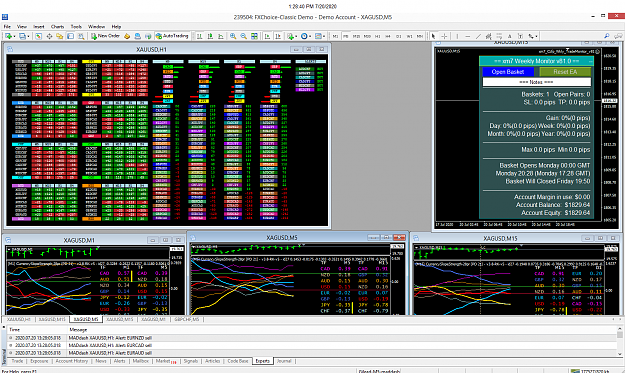Toggle the AutoTrading button
Viewport: 625px width, 373px height.
[x=172, y=36]
